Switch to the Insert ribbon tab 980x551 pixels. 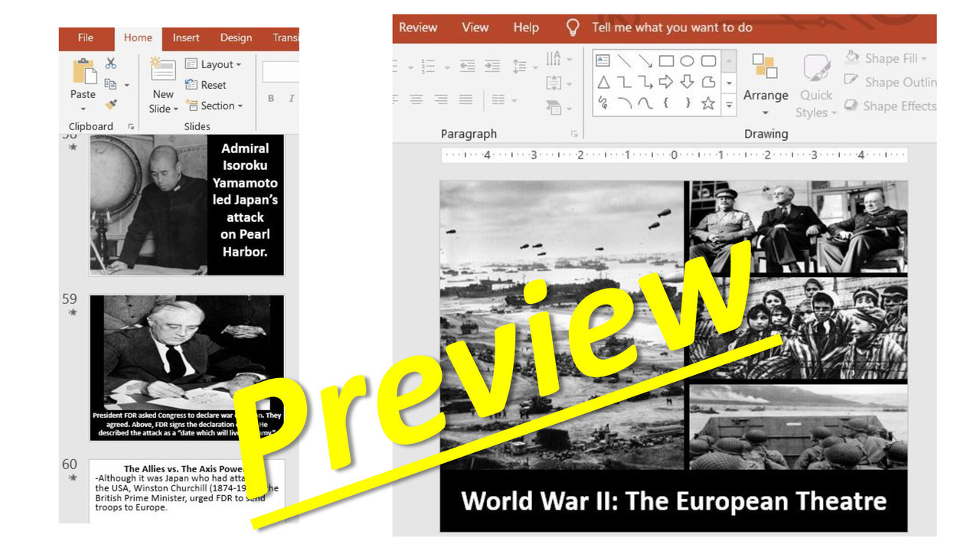(x=186, y=37)
